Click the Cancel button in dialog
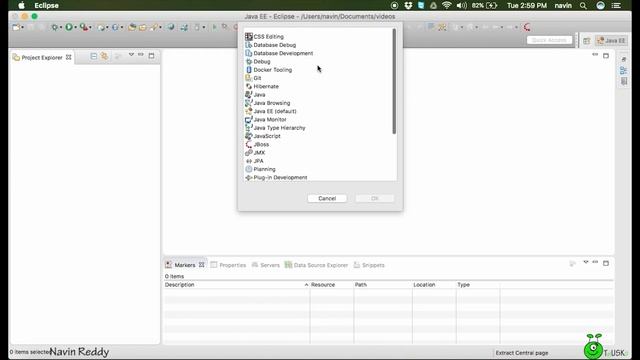Viewport: 640px width, 360px height. coord(327,198)
